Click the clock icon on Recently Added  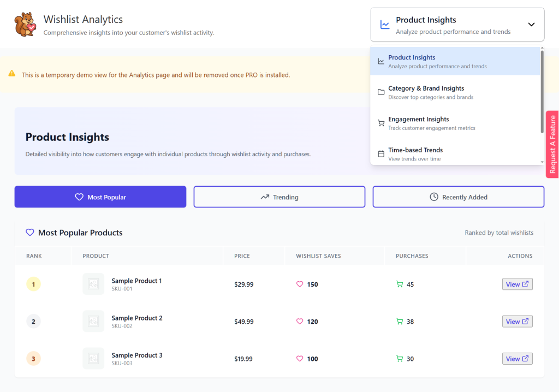(433, 197)
